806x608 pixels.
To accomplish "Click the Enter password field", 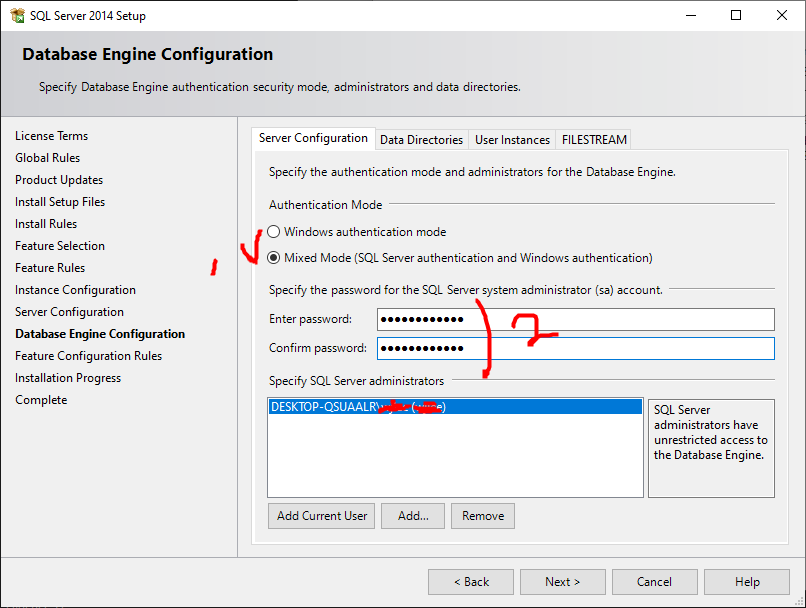I will [x=575, y=319].
